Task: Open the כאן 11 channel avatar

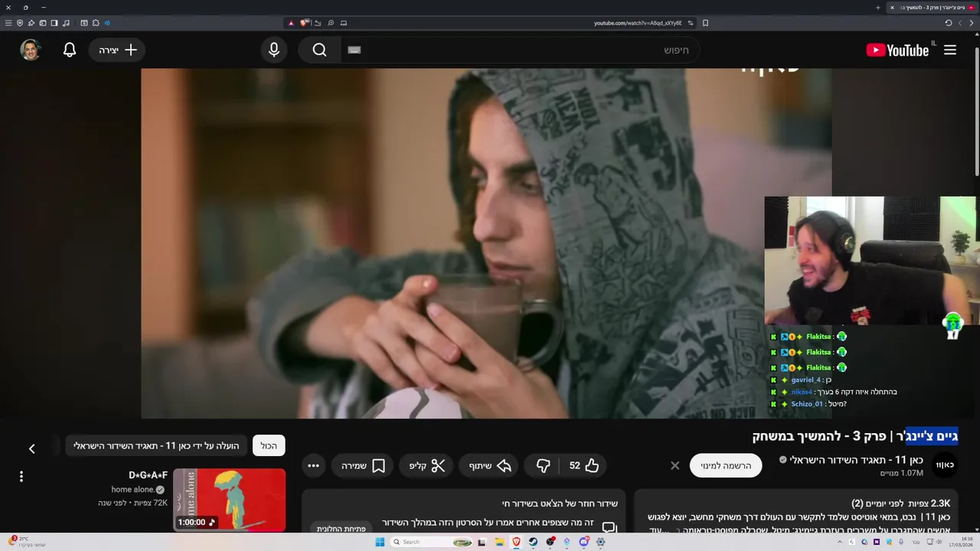Action: point(946,465)
